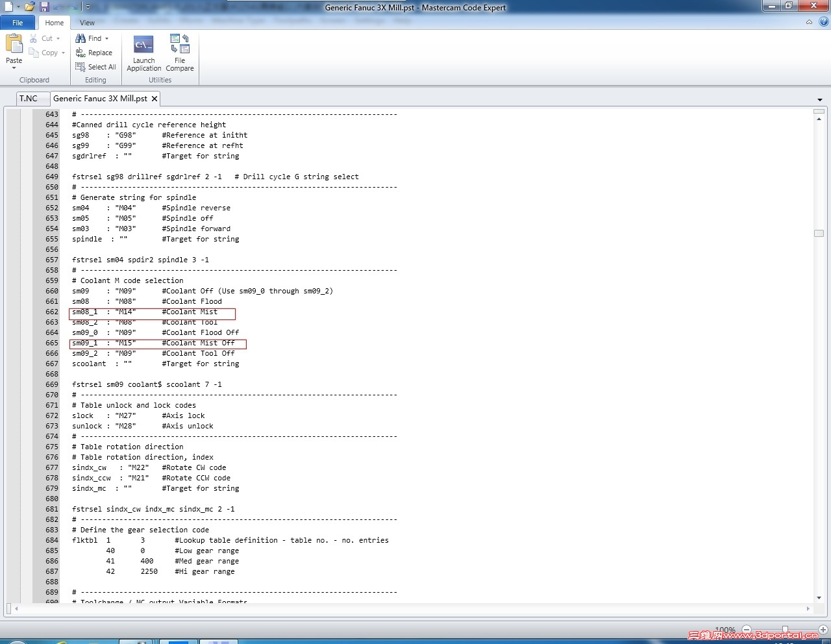Image resolution: width=831 pixels, height=644 pixels.
Task: Click the flktbl Lookup table definition line
Action: [x=230, y=540]
